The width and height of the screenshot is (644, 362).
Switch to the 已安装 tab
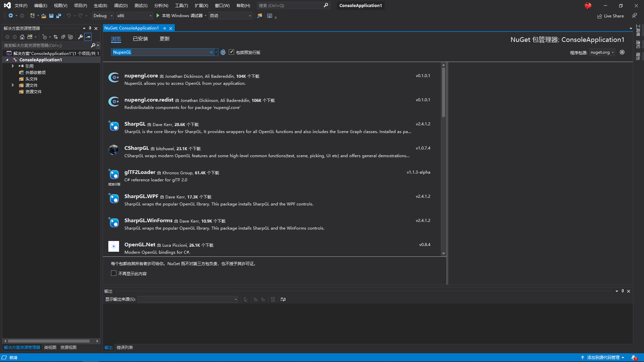(140, 39)
